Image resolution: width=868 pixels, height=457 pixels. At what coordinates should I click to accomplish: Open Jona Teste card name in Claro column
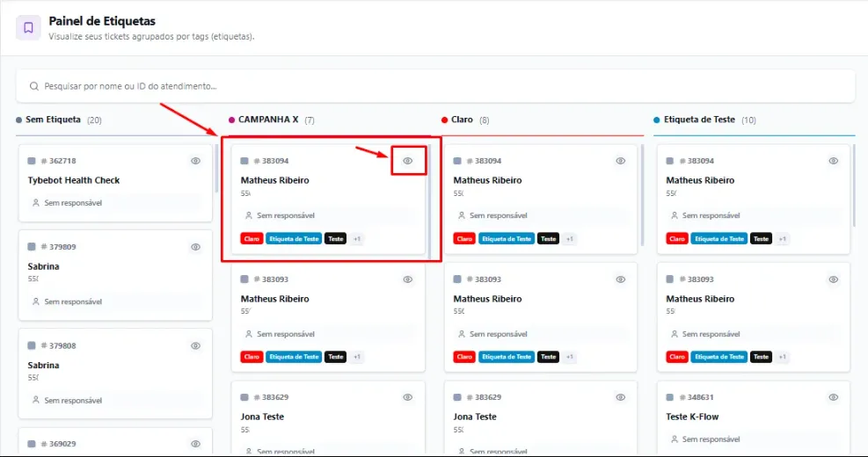[475, 417]
